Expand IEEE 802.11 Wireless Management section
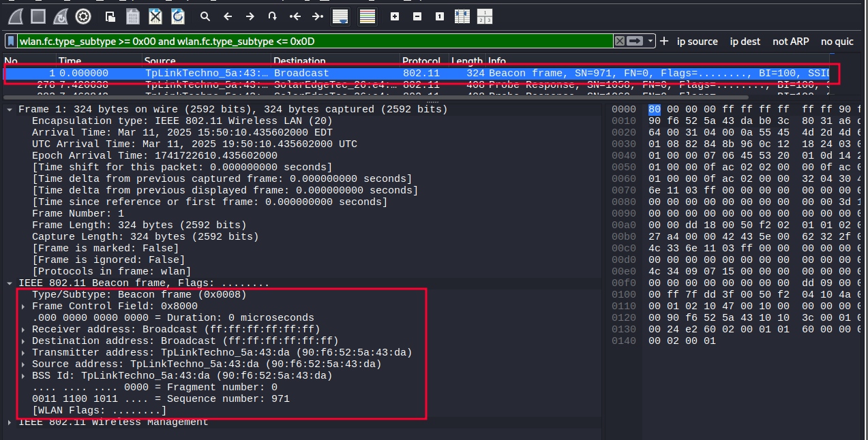 (x=10, y=422)
